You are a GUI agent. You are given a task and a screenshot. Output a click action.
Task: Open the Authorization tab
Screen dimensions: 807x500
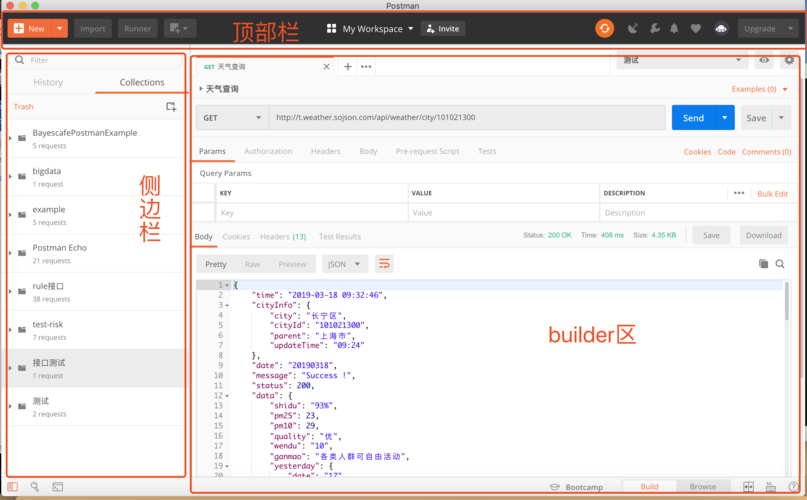pyautogui.click(x=268, y=151)
